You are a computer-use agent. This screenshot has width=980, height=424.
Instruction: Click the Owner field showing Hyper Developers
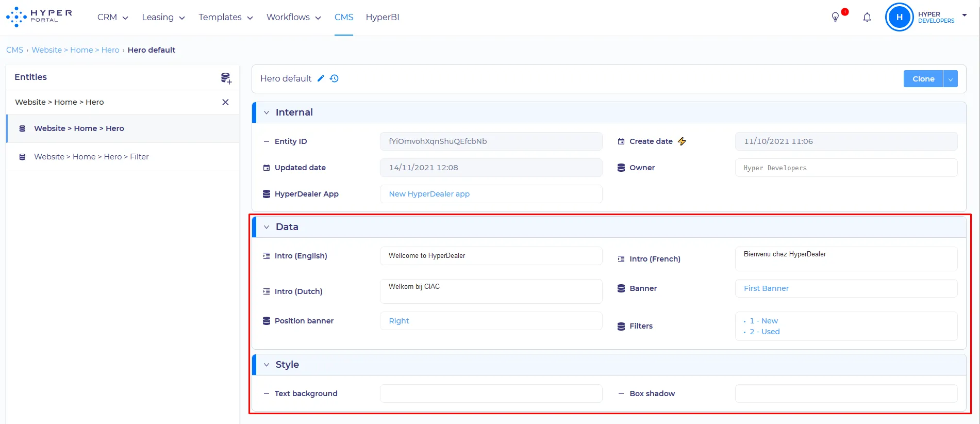click(846, 168)
